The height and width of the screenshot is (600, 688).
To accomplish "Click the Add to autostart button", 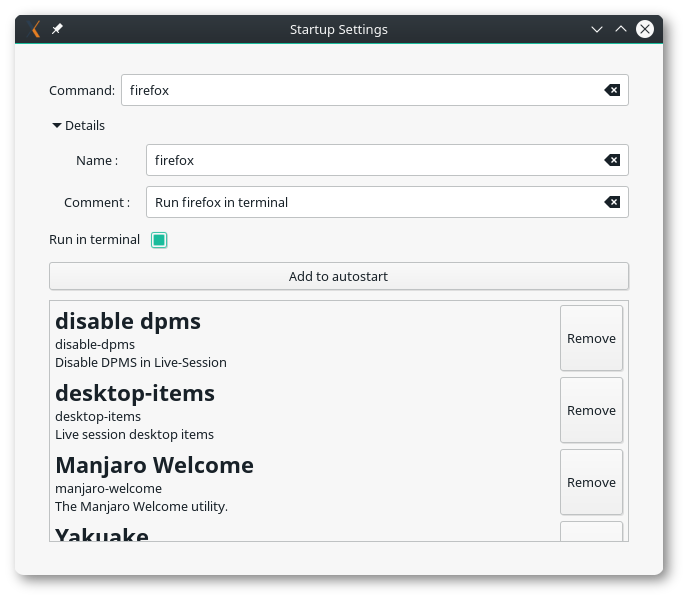I will pyautogui.click(x=339, y=276).
